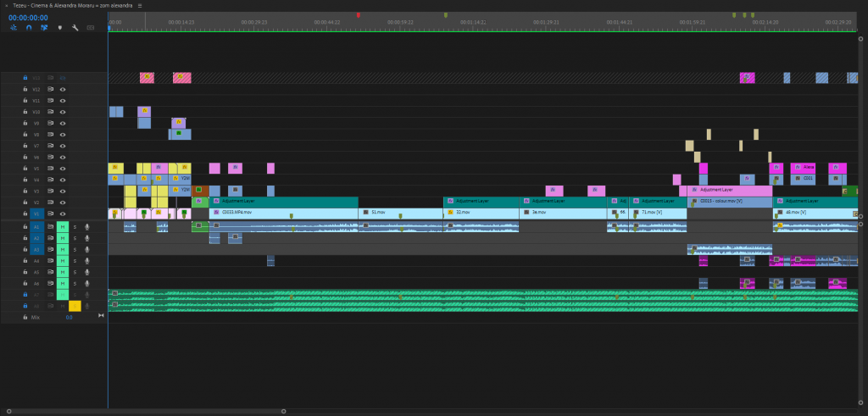Unlock the locked V13 track padlock

(x=25, y=78)
